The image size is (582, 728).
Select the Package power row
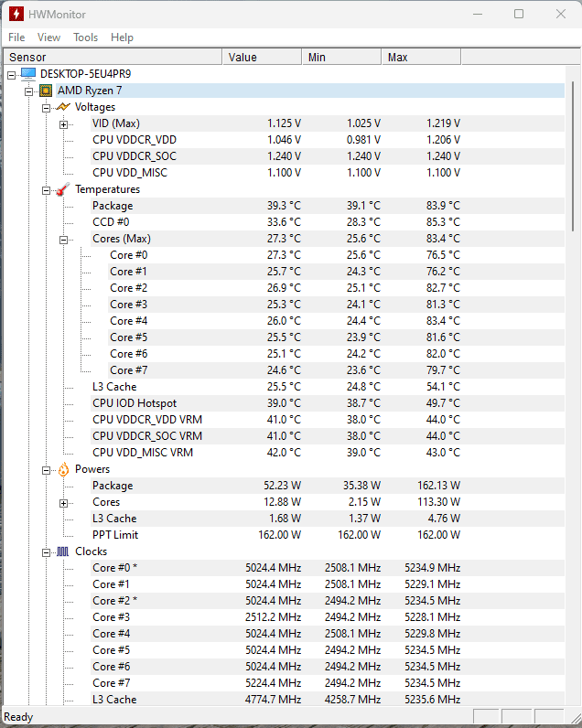click(328, 486)
